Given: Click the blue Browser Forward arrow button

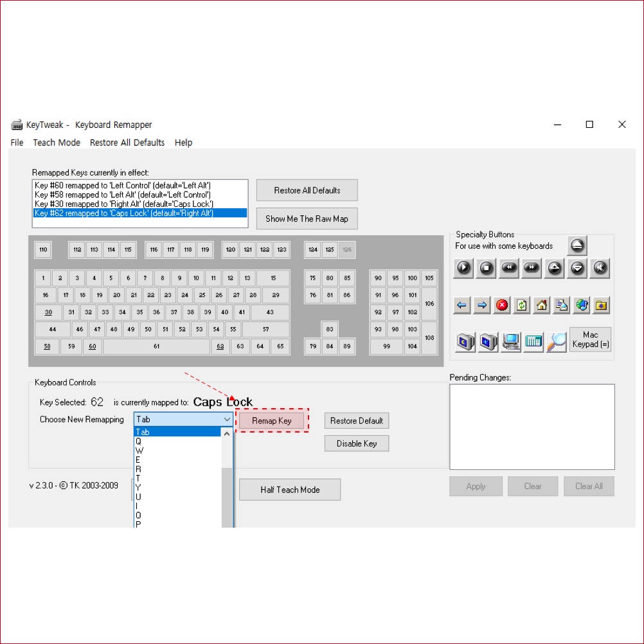Looking at the screenshot, I should (x=482, y=305).
